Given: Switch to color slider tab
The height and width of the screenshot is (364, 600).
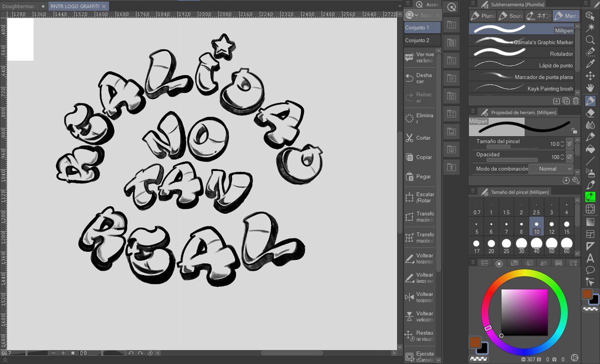Looking at the screenshot, I should point(483,263).
